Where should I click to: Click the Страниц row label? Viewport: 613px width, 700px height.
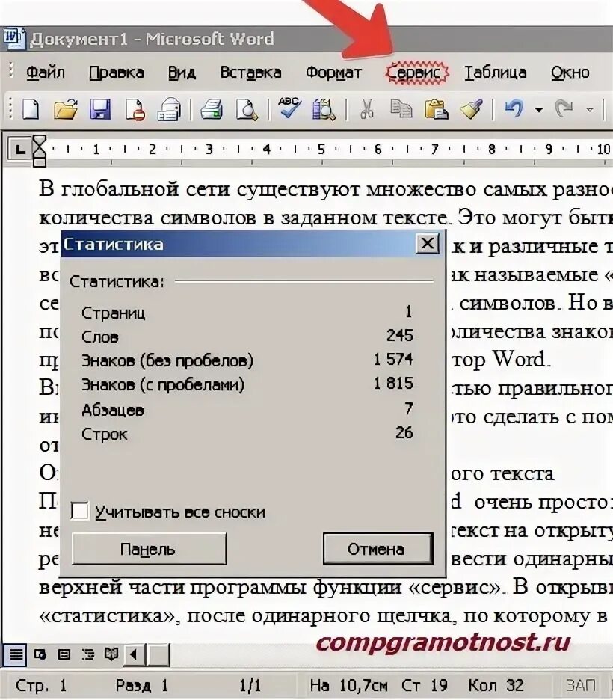114,313
